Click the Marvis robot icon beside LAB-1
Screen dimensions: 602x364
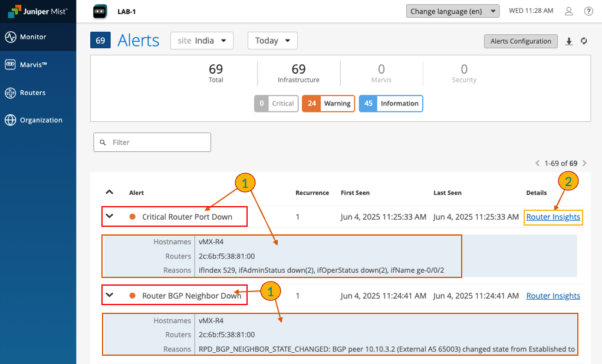pyautogui.click(x=100, y=11)
